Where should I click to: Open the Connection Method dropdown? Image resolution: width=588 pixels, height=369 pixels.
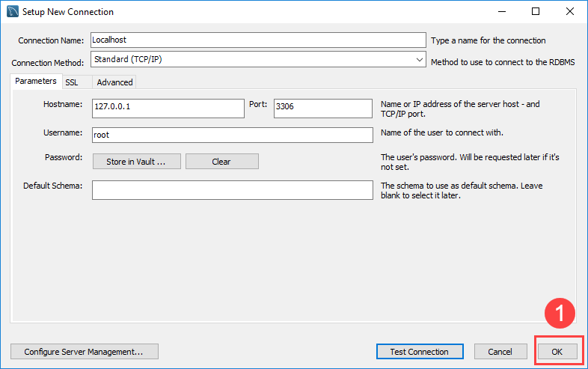(x=257, y=59)
